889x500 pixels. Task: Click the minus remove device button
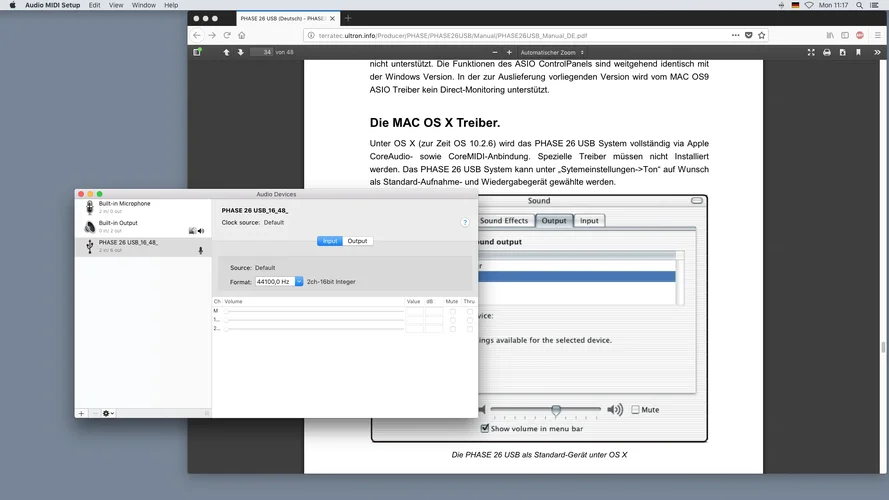pyautogui.click(x=95, y=413)
